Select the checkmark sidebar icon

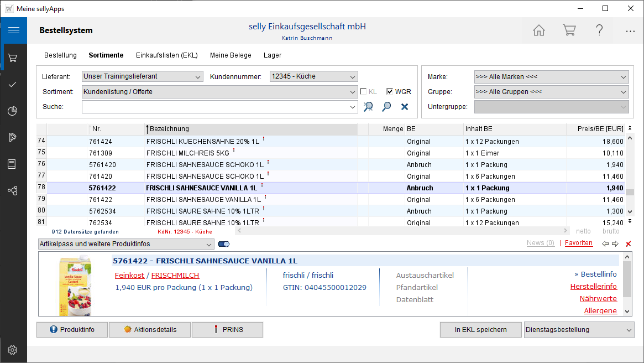[13, 84]
